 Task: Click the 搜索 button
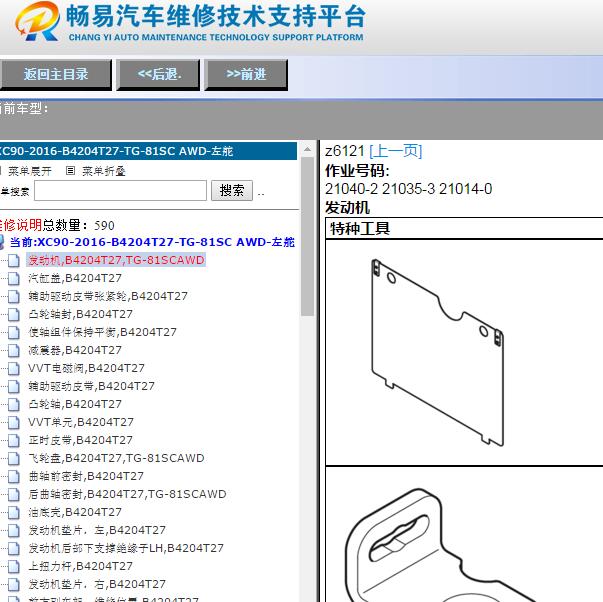coord(232,190)
